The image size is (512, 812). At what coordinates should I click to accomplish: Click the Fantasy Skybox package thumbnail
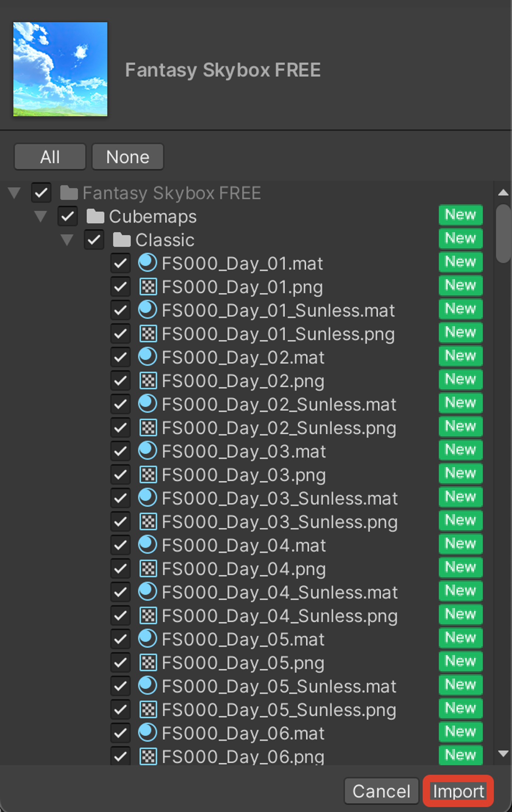[x=60, y=69]
